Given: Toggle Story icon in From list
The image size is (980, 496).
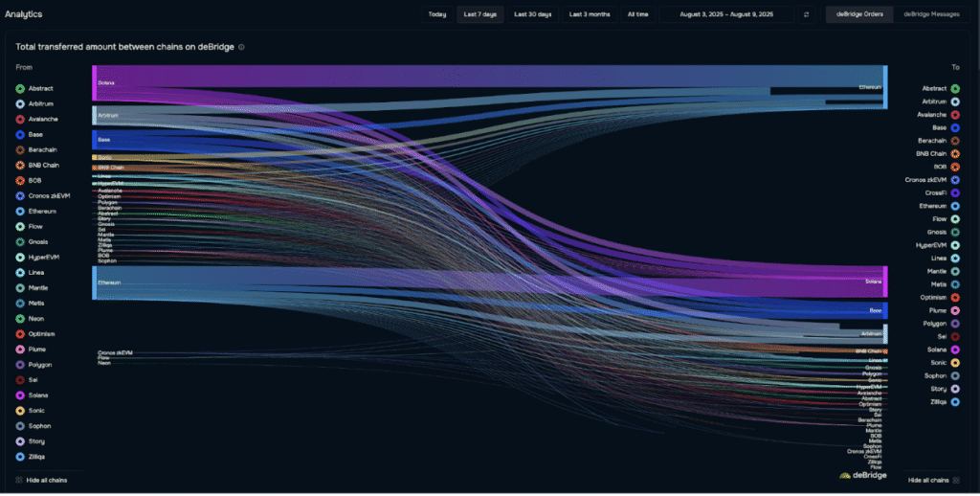Looking at the screenshot, I should point(20,441).
